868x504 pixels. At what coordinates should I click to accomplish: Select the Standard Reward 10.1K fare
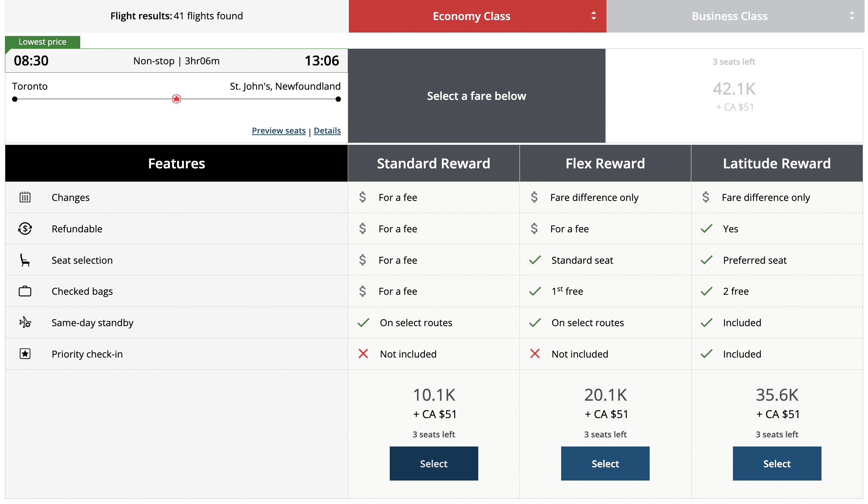coord(434,464)
